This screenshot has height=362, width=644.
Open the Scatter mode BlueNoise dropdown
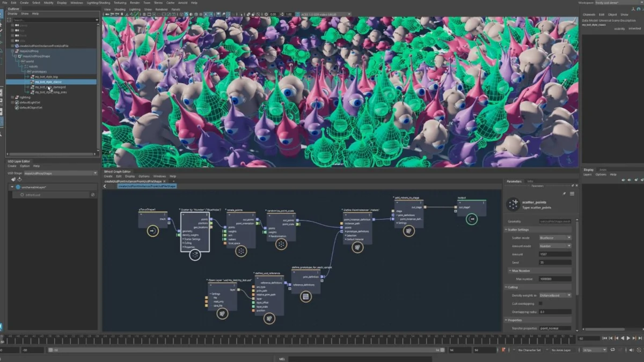[x=555, y=238]
